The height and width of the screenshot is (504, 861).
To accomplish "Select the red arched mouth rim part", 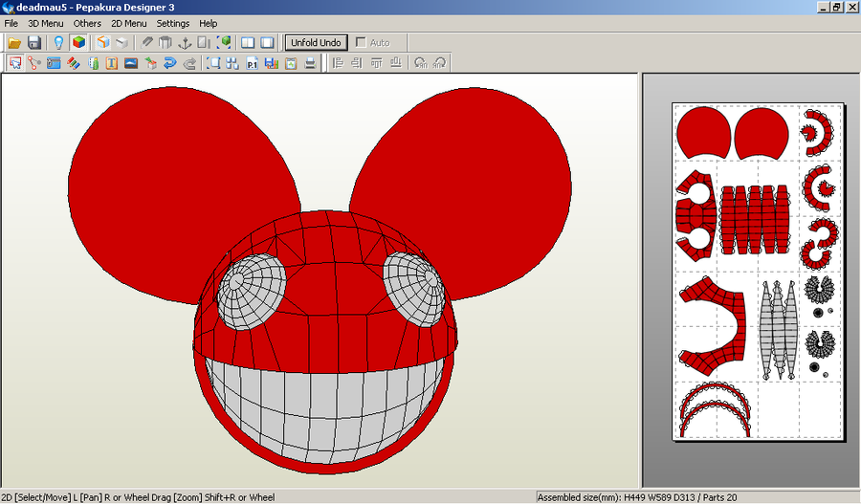I will tap(715, 410).
